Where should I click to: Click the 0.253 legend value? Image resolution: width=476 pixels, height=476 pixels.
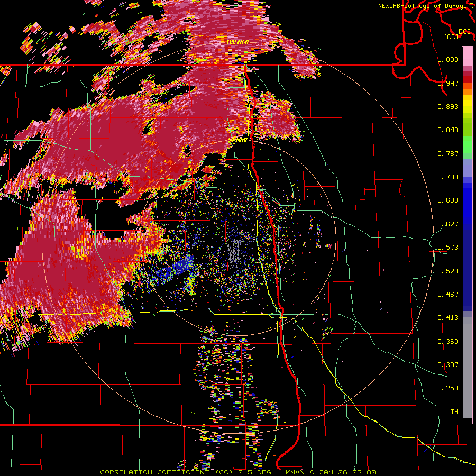tap(448, 388)
